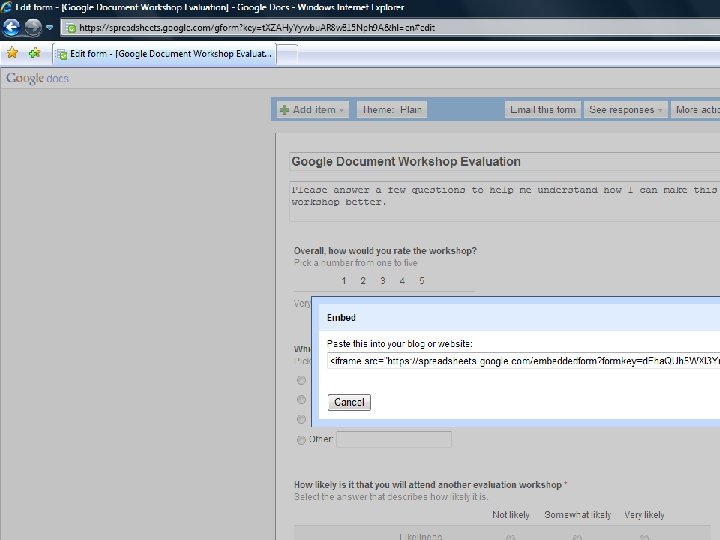Click the Theme: Plain button
The image size is (720, 540).
[392, 110]
